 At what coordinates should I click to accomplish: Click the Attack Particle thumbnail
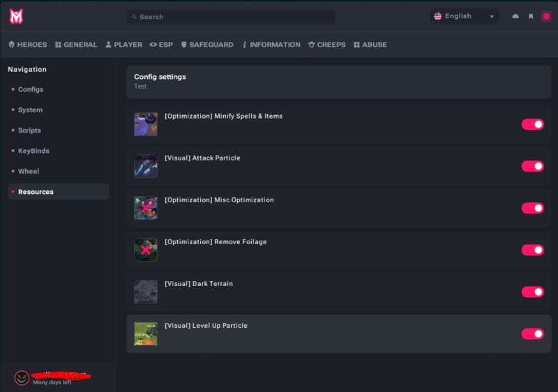(146, 166)
